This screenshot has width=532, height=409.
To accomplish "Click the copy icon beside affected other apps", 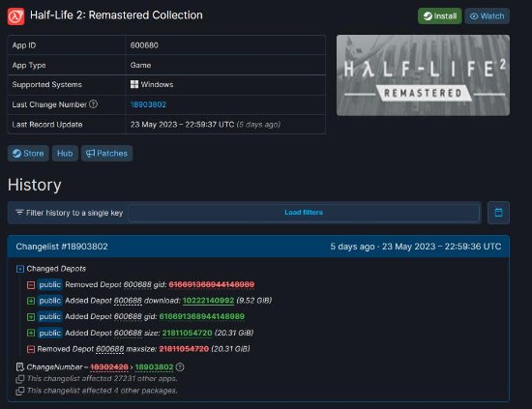I will click(20, 379).
